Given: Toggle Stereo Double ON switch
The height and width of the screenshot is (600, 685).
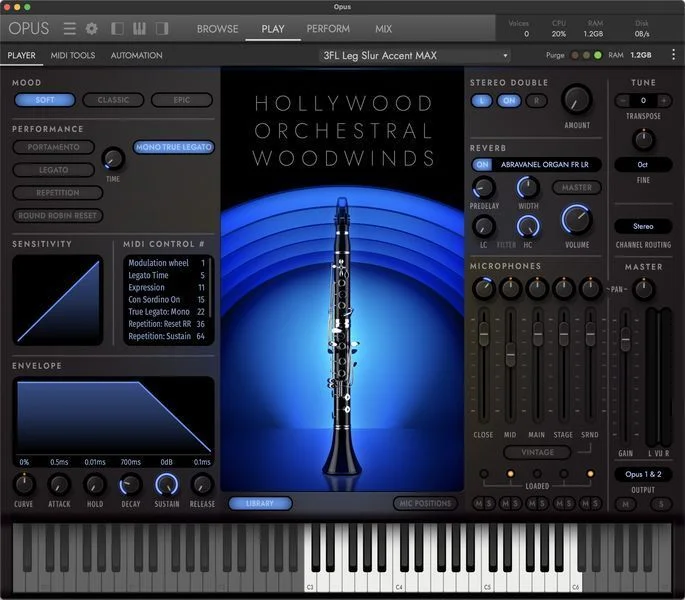Looking at the screenshot, I should tap(509, 101).
